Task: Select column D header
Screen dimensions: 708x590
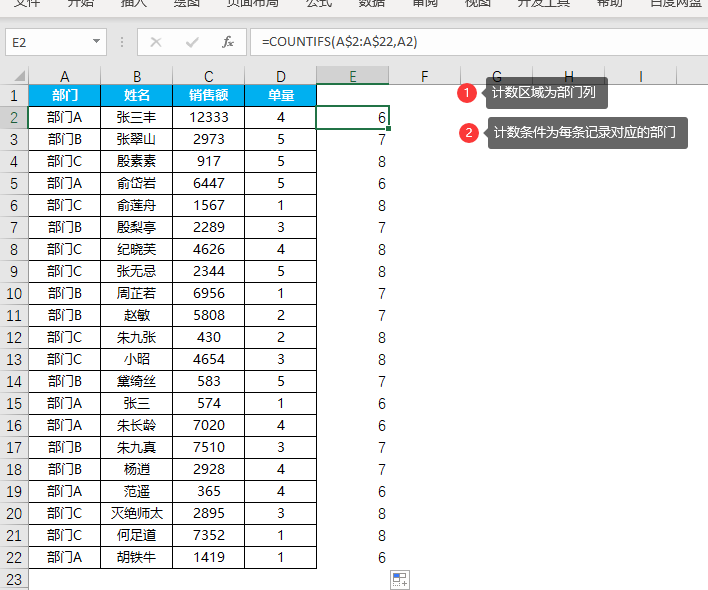Action: click(x=281, y=76)
